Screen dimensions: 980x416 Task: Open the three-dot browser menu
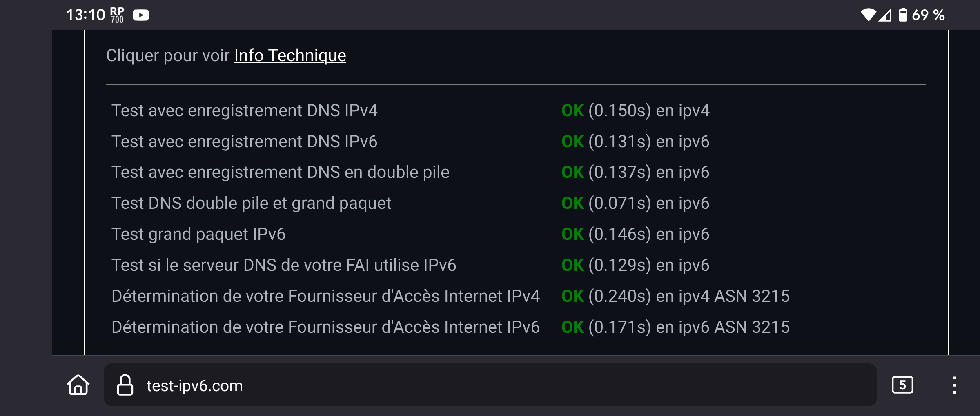954,385
